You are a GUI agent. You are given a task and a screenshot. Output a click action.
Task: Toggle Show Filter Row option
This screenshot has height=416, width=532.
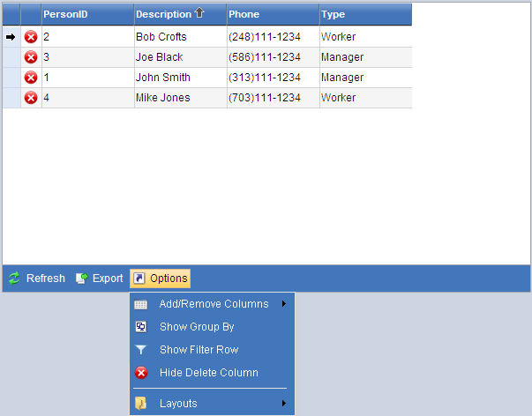[x=199, y=350]
